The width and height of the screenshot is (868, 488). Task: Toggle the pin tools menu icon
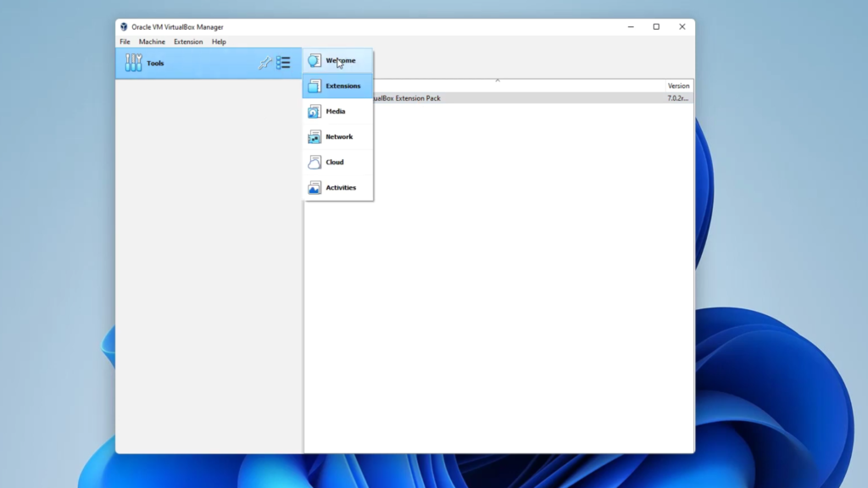coord(265,63)
